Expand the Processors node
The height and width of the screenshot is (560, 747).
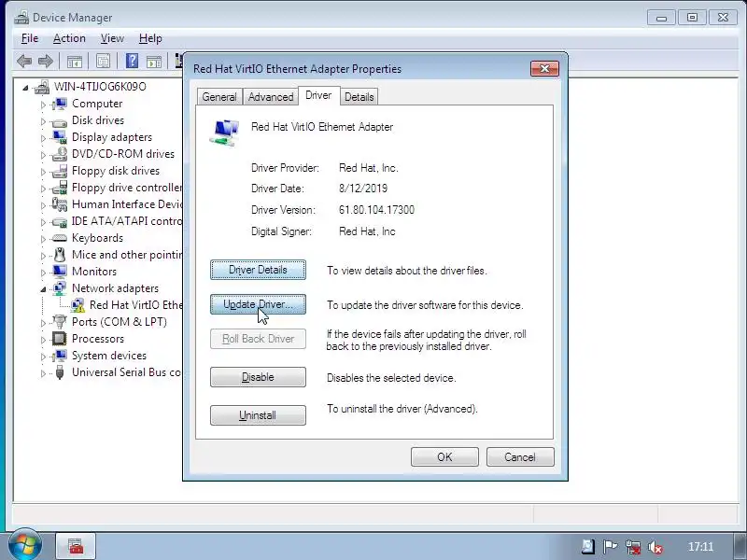coord(43,340)
